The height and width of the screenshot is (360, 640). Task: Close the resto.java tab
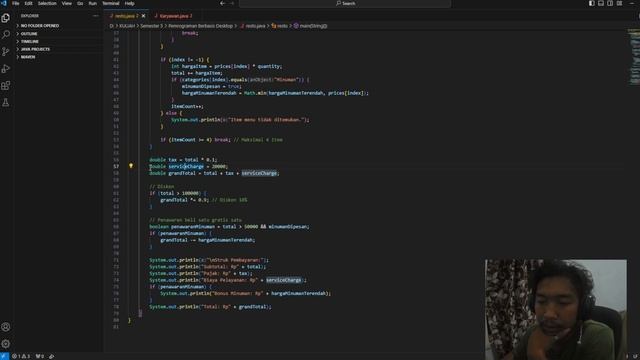click(x=143, y=16)
